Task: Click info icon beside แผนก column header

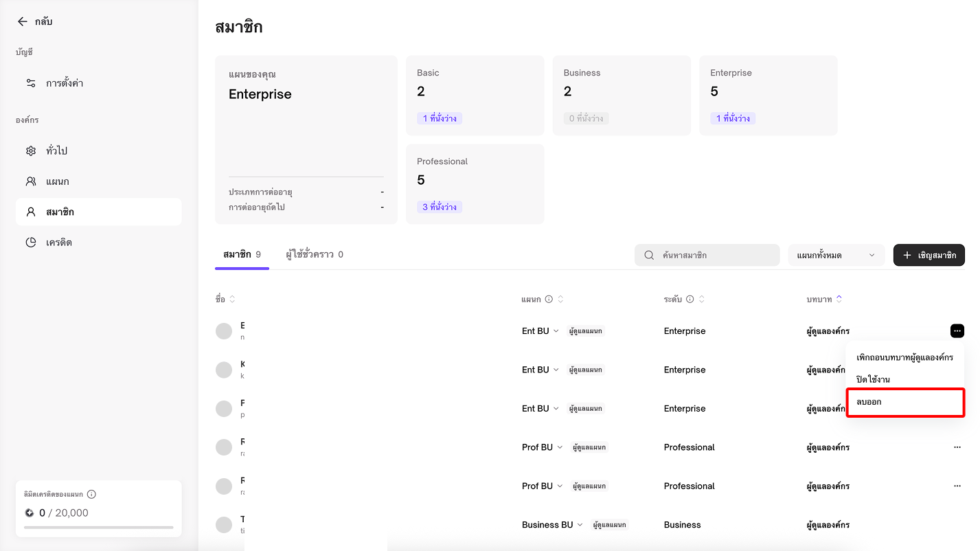Action: [549, 300]
